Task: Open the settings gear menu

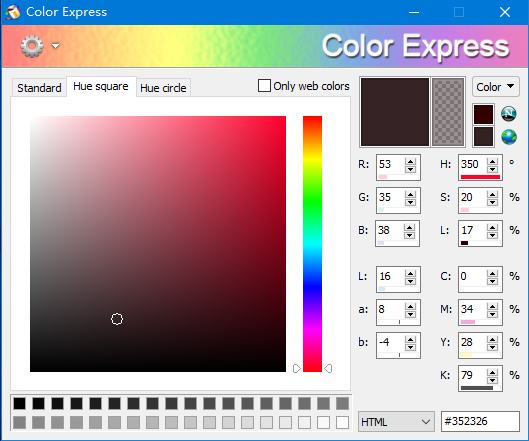Action: tap(32, 46)
